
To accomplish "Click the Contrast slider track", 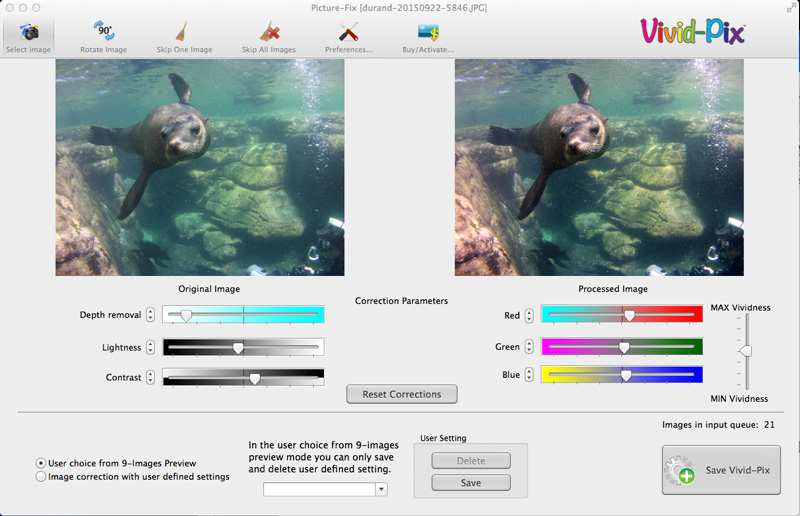I will [243, 378].
